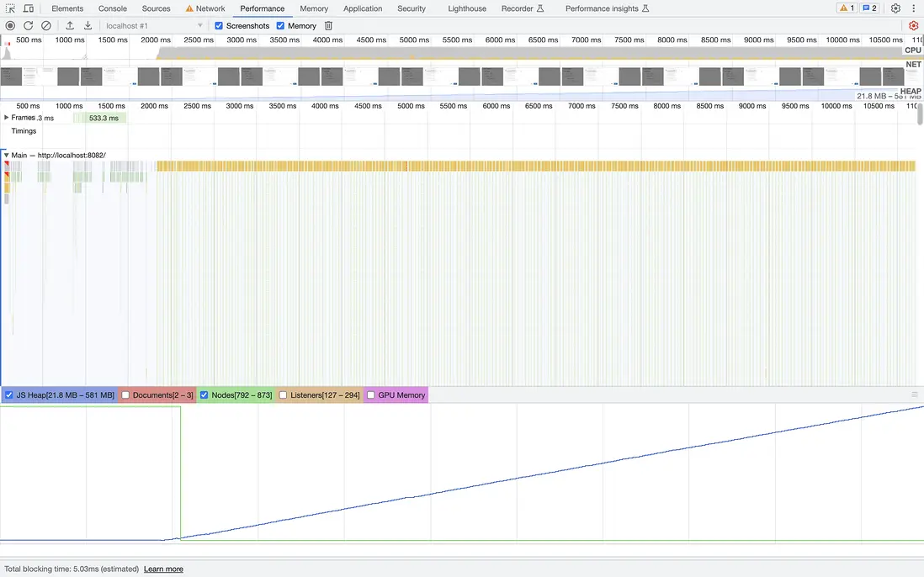Screen dimensions: 924x577
Task: Open the Network tab
Action: point(205,8)
